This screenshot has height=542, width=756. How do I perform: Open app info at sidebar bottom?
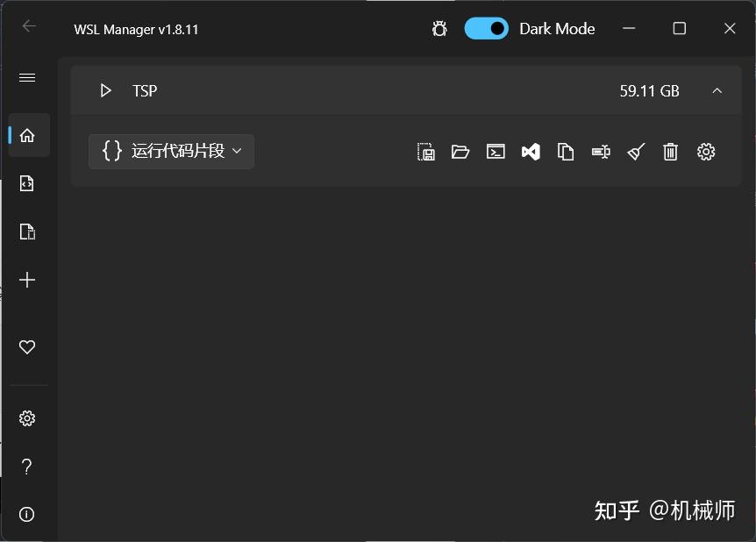click(26, 514)
